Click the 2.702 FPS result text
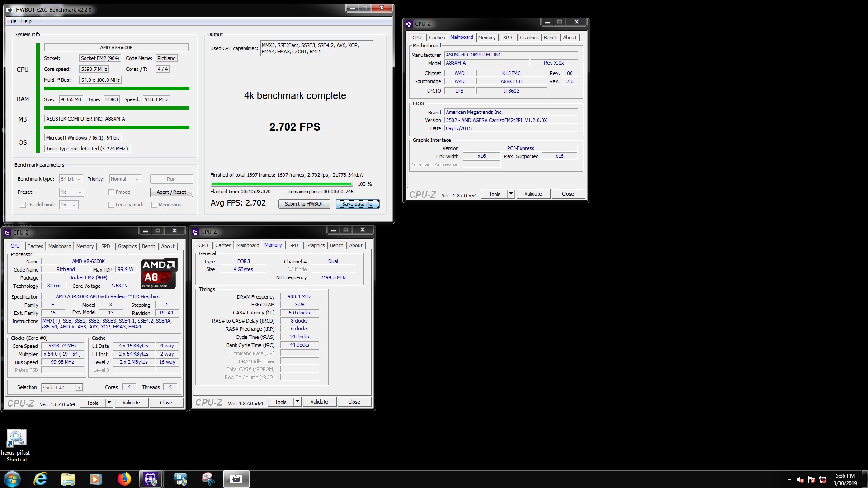This screenshot has height=488, width=868. (295, 127)
